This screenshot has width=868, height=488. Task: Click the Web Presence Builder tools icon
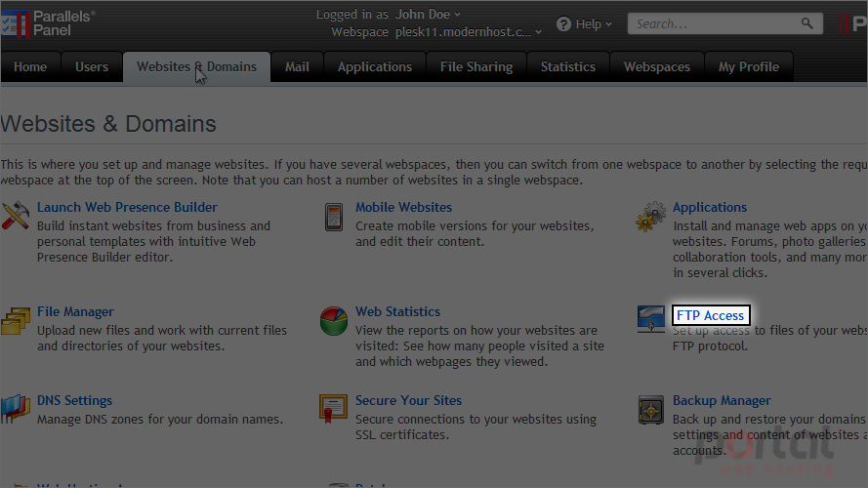15,216
